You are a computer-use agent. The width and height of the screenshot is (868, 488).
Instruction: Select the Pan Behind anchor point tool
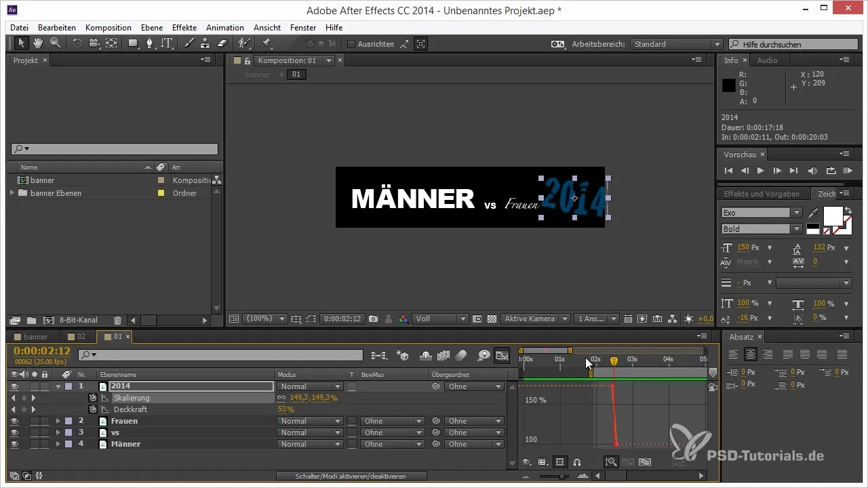(x=111, y=43)
